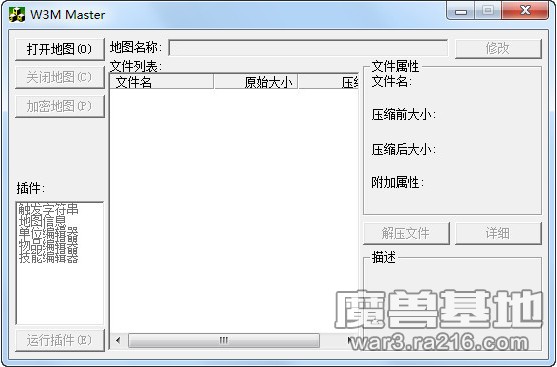This screenshot has height=367, width=557.
Task: Open the 详细 details button
Action: pyautogui.click(x=498, y=233)
